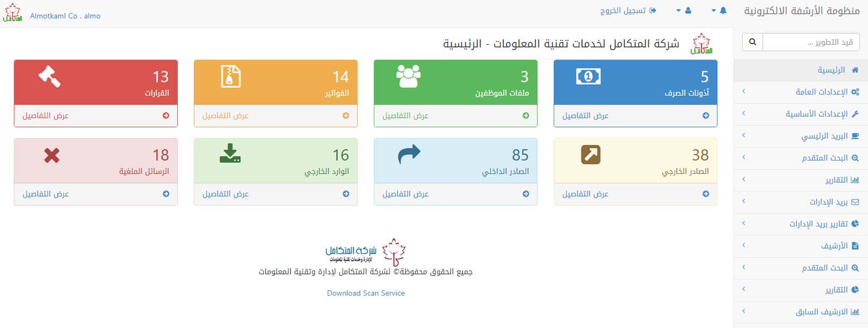Click the gavel icon on the red decisions card
Viewport: 868px width, 328px height.
point(50,77)
